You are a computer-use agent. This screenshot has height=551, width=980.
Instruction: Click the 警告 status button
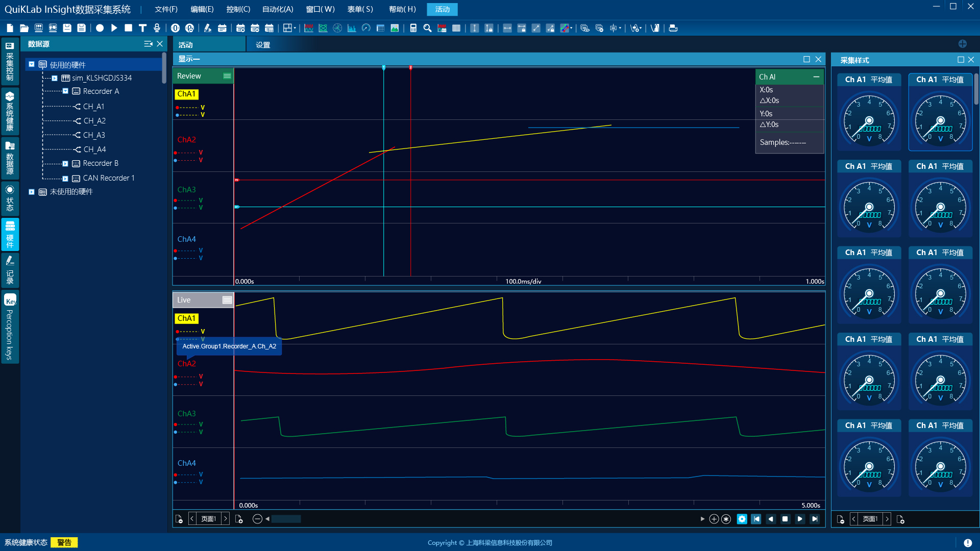[64, 542]
